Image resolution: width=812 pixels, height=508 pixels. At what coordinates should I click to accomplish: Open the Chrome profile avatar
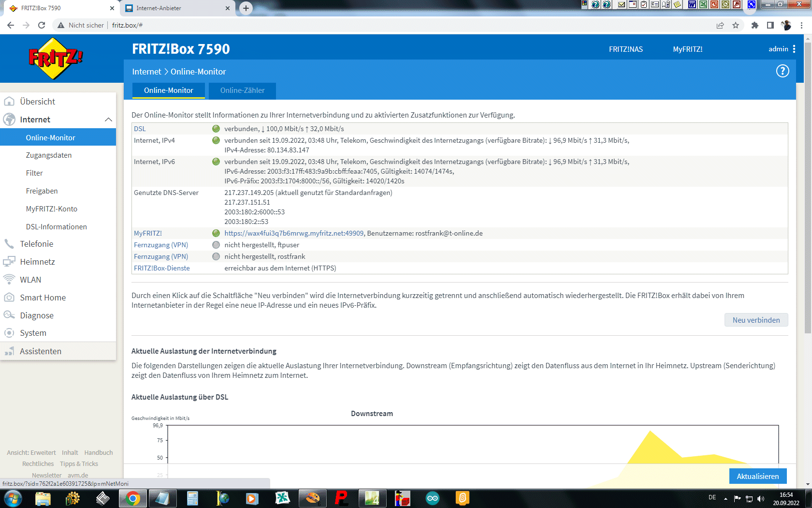pyautogui.click(x=786, y=25)
